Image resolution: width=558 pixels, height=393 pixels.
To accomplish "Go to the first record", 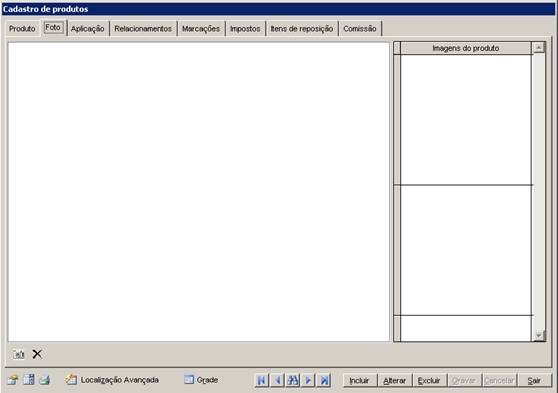I will pyautogui.click(x=261, y=381).
